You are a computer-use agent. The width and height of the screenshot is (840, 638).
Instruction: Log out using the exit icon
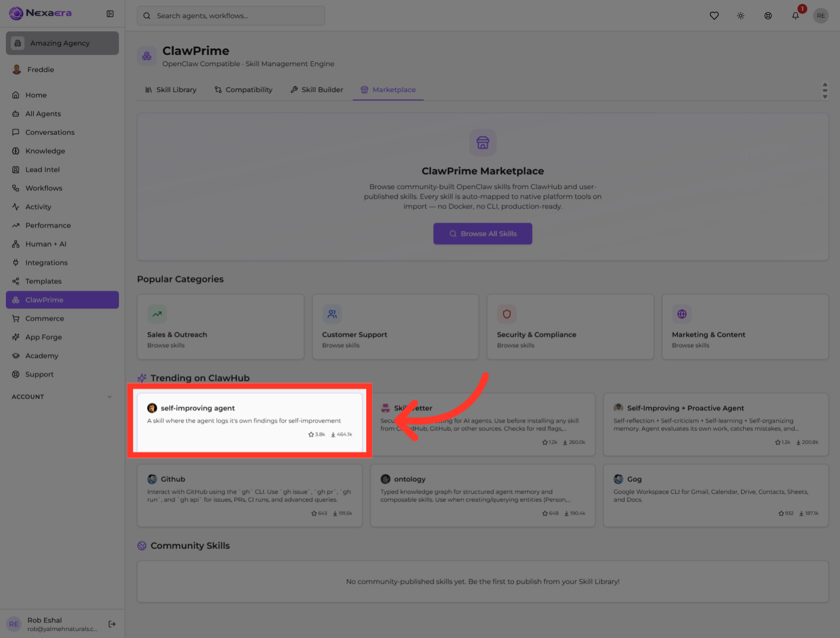point(112,624)
